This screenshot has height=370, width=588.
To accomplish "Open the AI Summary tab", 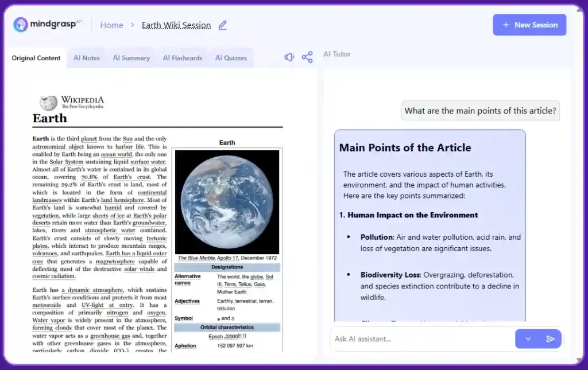I will point(131,58).
